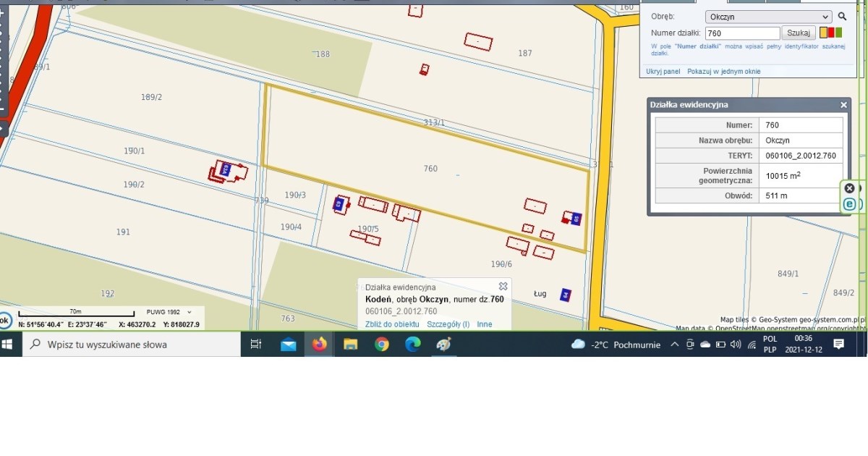Click the green 'e' icon
868x456 pixels.
[x=850, y=205]
